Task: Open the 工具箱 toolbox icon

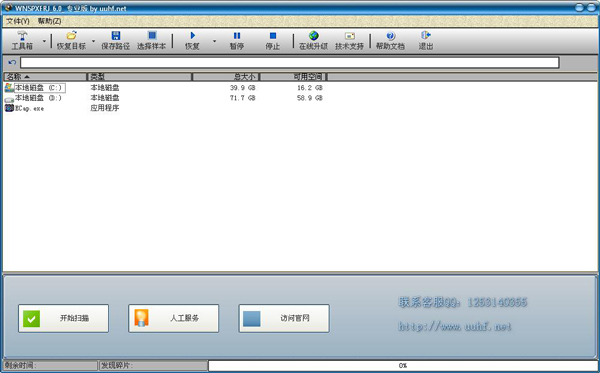Action: [22, 36]
